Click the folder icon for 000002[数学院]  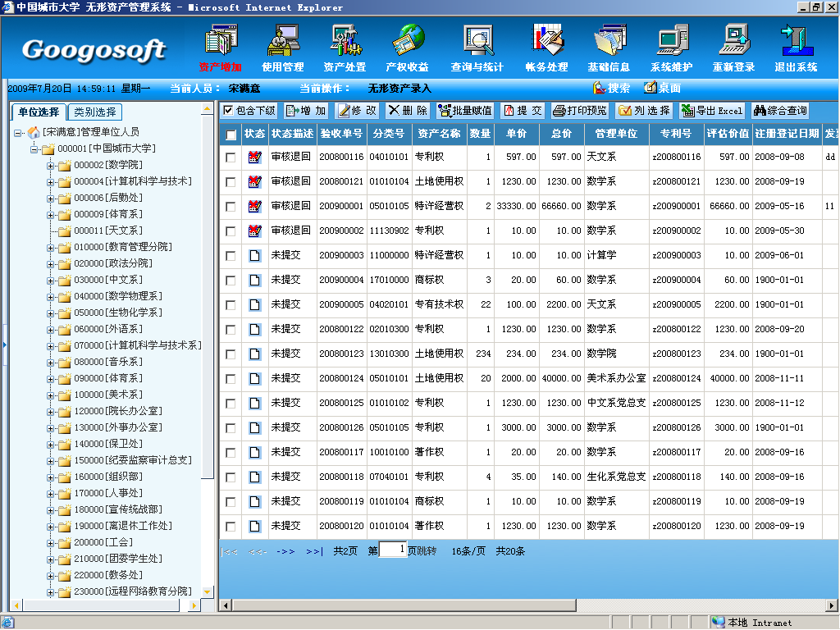[x=65, y=165]
